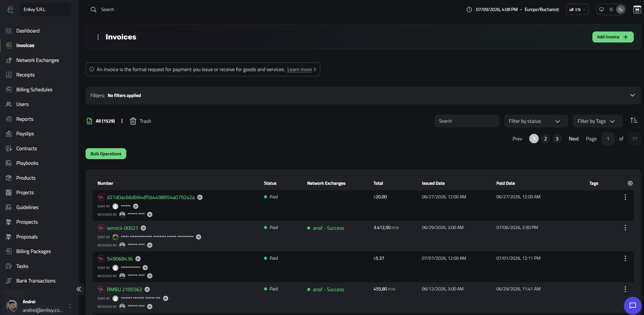Open row menu for RMBU 2105562
644x315 pixels.
tap(625, 289)
